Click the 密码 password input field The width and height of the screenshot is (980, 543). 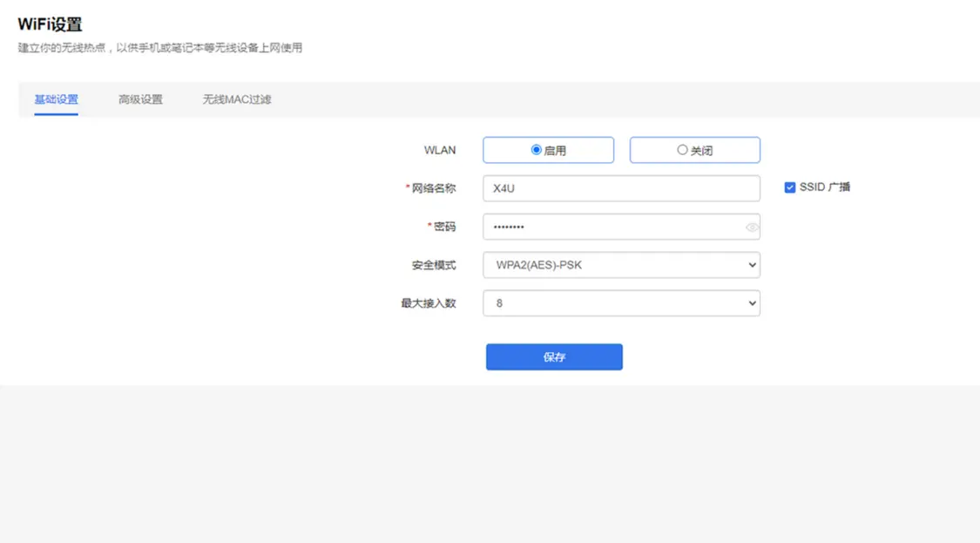click(x=610, y=227)
